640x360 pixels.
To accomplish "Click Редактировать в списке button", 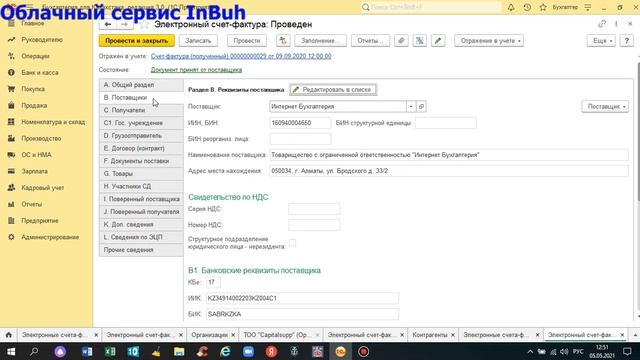I will pos(333,89).
